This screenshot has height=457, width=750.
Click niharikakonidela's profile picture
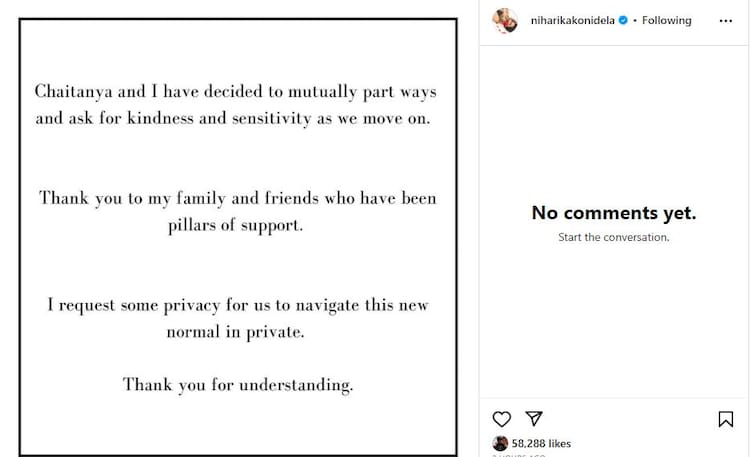(x=504, y=21)
